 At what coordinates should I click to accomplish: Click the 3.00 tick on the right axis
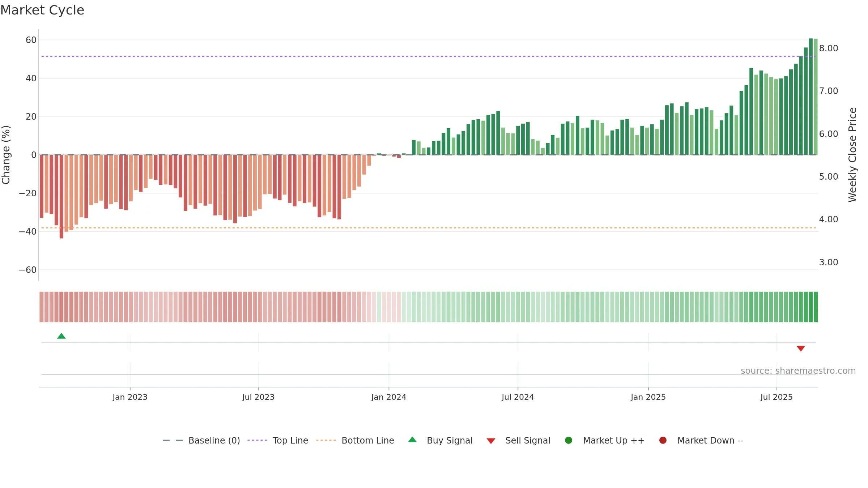click(x=829, y=262)
